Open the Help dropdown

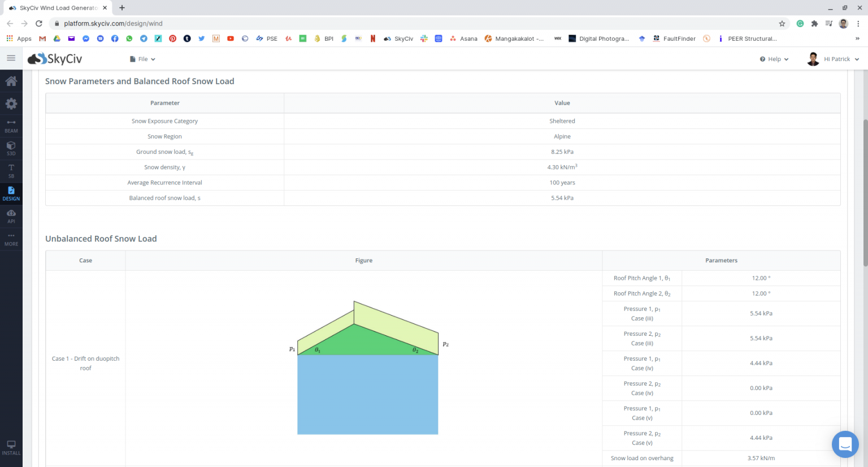(774, 59)
